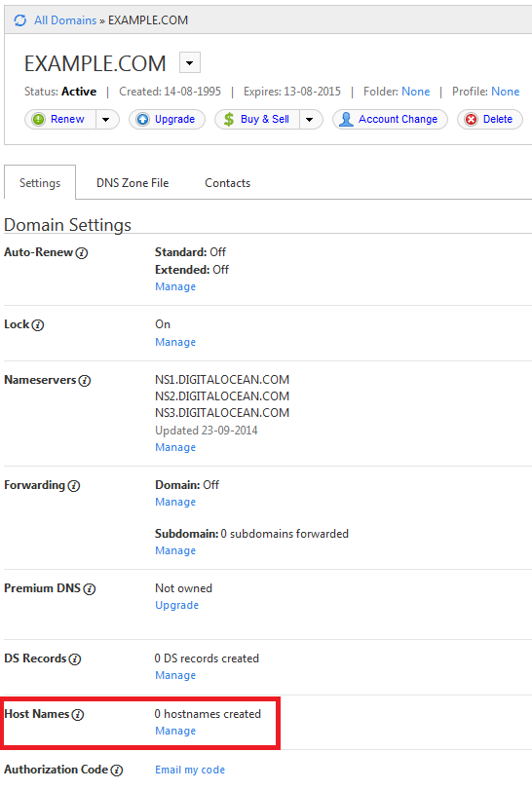Click the Expires: 13-08-2015 text
The image size is (532, 790).
coord(292,92)
